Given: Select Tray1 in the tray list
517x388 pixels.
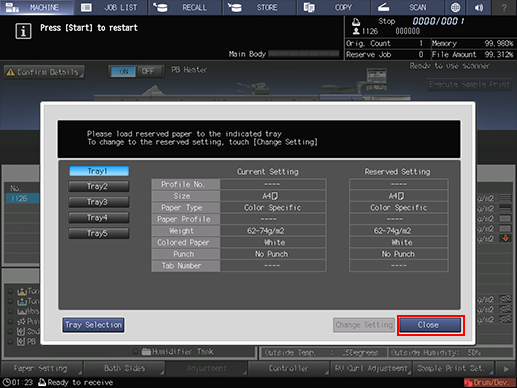Looking at the screenshot, I should [99, 171].
